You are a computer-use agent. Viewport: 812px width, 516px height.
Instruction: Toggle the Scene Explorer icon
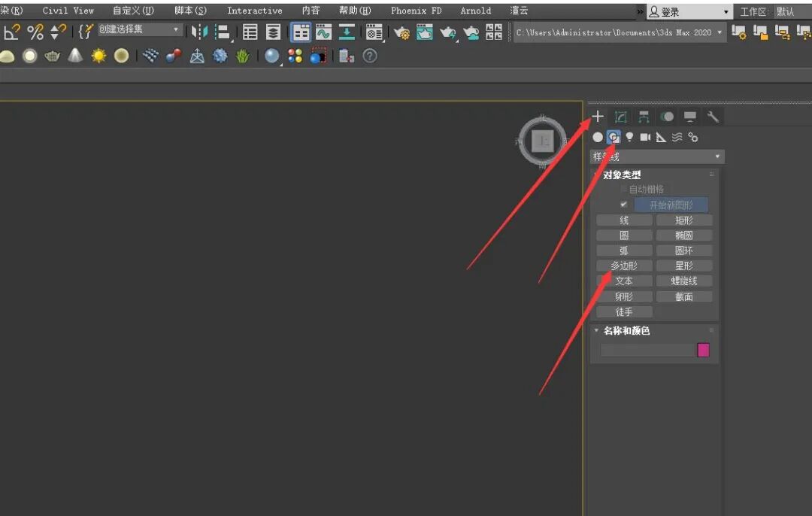[x=250, y=32]
